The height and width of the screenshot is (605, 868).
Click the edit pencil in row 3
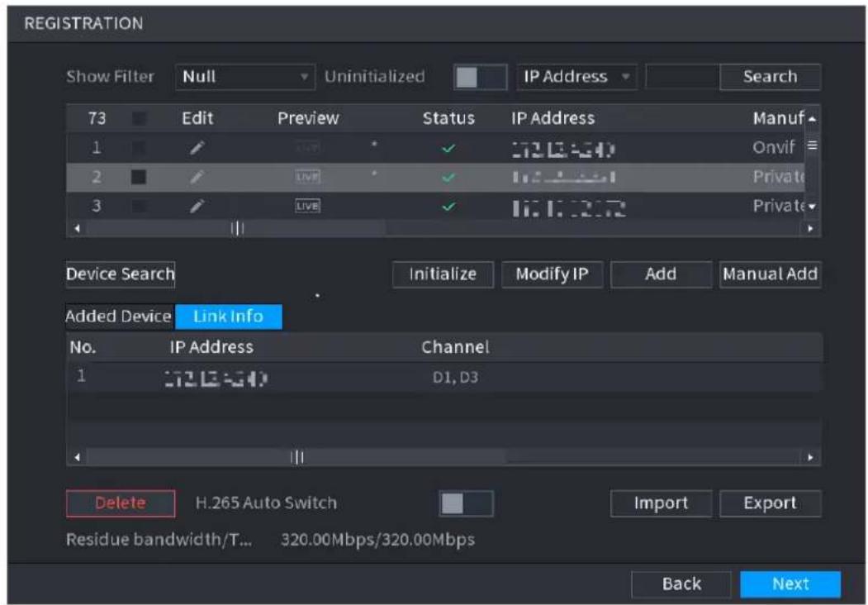(197, 206)
